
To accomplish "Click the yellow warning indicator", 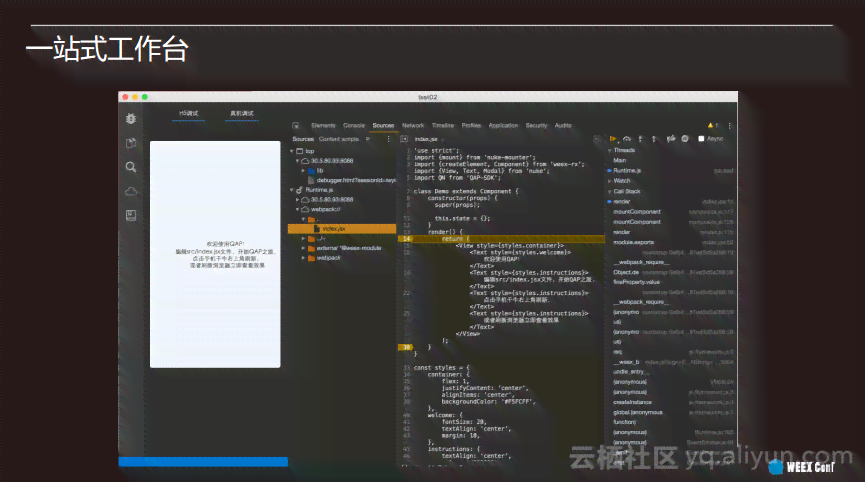I will 713,126.
